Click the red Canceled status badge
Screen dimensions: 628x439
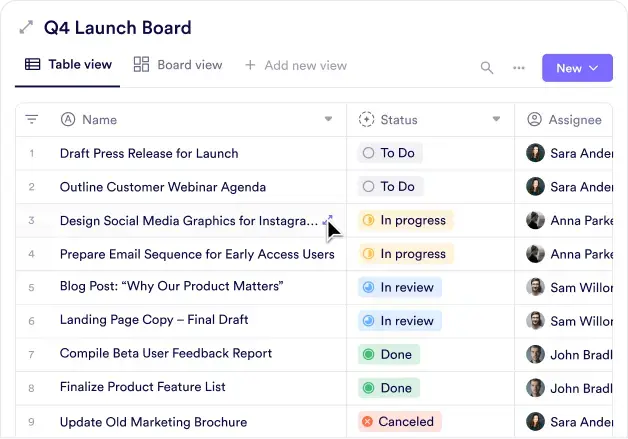pyautogui.click(x=399, y=421)
